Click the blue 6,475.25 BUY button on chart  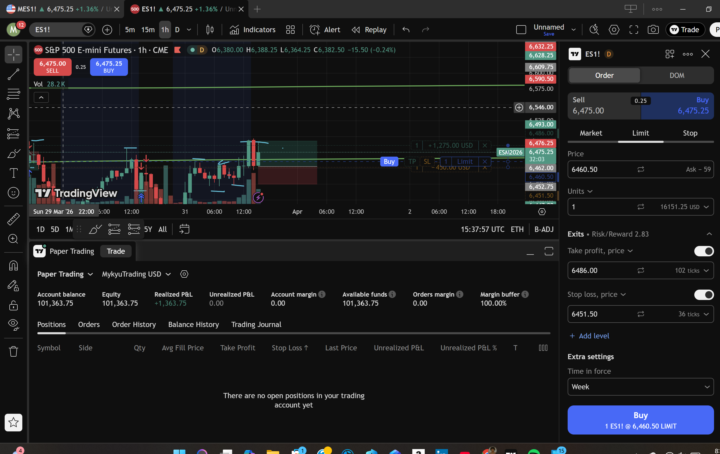(109, 67)
